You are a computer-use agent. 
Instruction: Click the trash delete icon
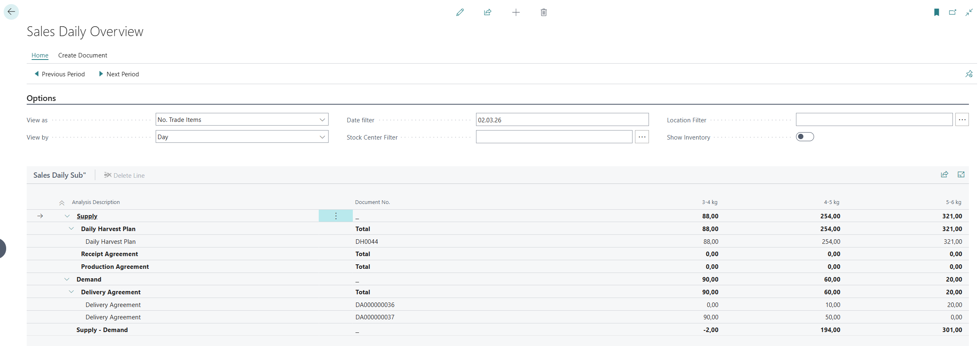544,12
